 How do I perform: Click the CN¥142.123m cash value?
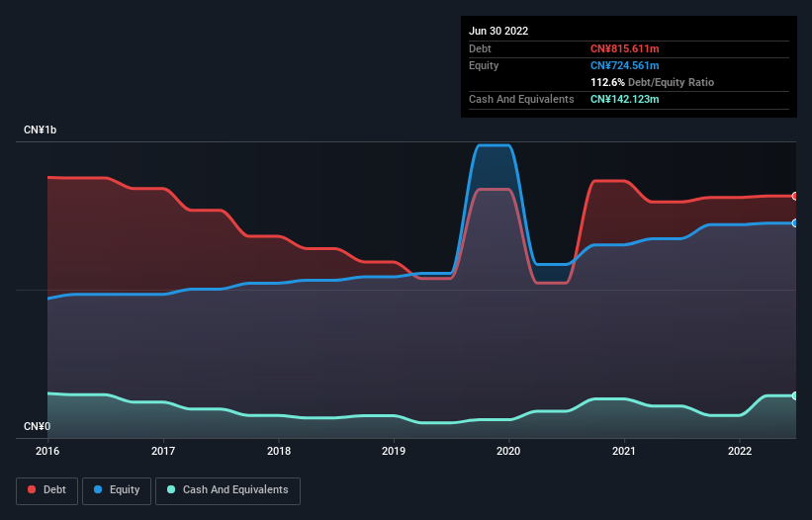tap(624, 99)
